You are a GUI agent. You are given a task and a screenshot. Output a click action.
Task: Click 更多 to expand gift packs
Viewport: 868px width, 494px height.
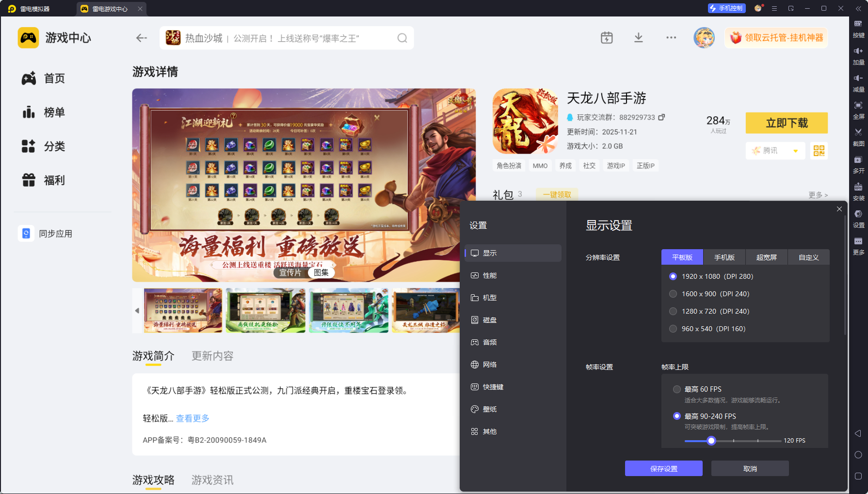(818, 195)
